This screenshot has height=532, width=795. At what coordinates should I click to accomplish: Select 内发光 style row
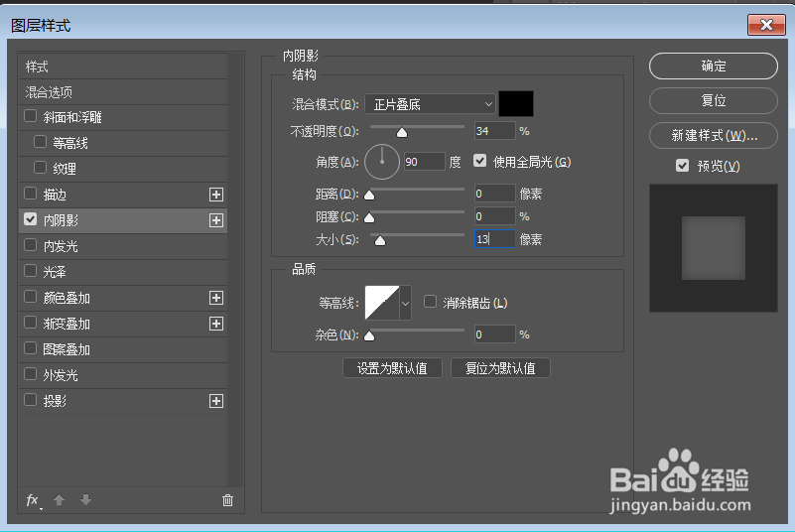[x=123, y=246]
